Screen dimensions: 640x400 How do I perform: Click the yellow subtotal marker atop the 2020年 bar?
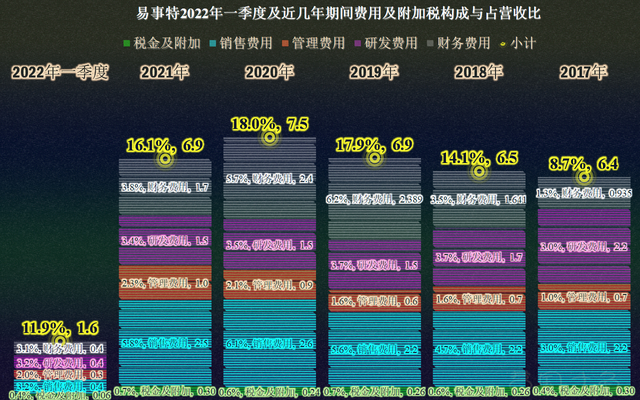[x=269, y=138]
